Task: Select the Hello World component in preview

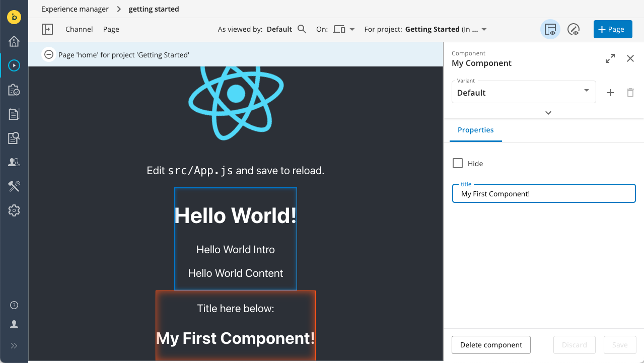Action: [x=236, y=239]
